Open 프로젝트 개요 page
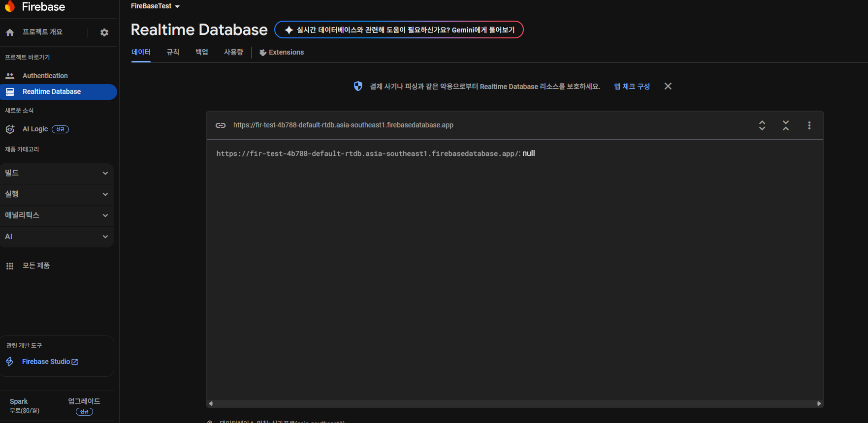868x423 pixels. click(x=42, y=32)
